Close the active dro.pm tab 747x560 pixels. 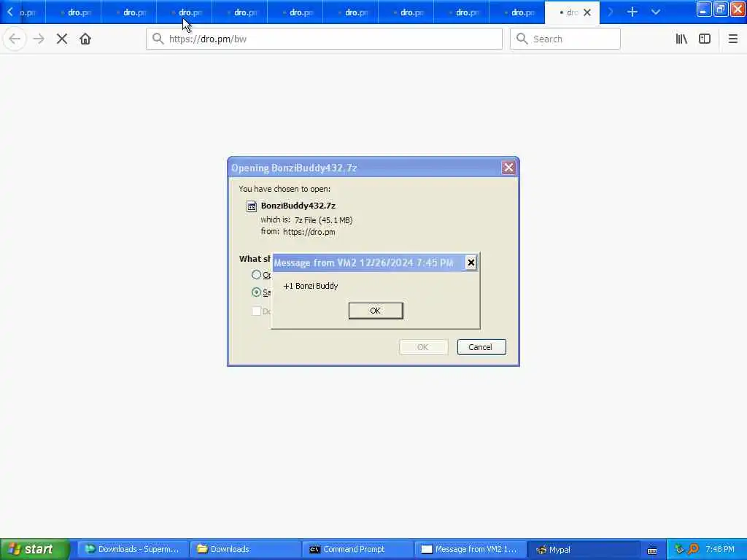pyautogui.click(x=587, y=12)
